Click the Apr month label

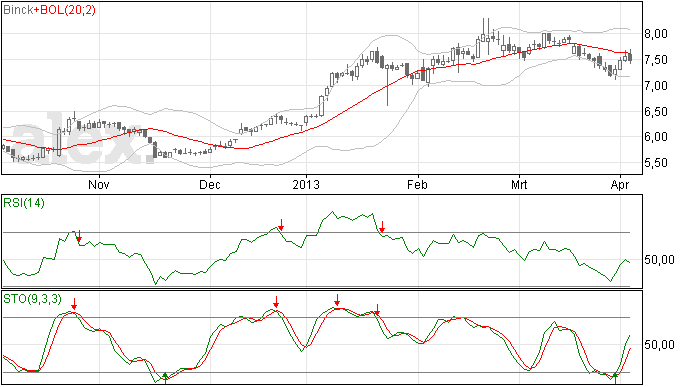point(620,185)
